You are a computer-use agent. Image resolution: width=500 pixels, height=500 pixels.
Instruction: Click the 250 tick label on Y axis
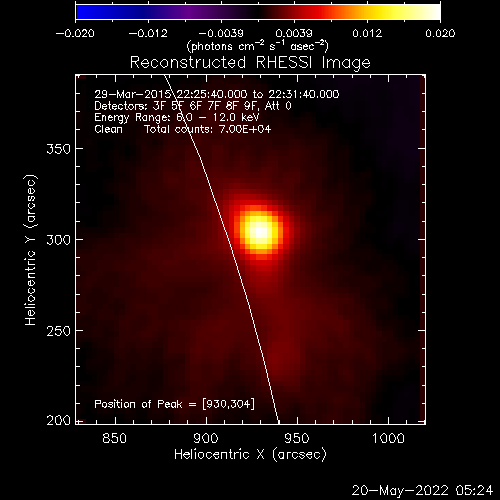tap(59, 331)
